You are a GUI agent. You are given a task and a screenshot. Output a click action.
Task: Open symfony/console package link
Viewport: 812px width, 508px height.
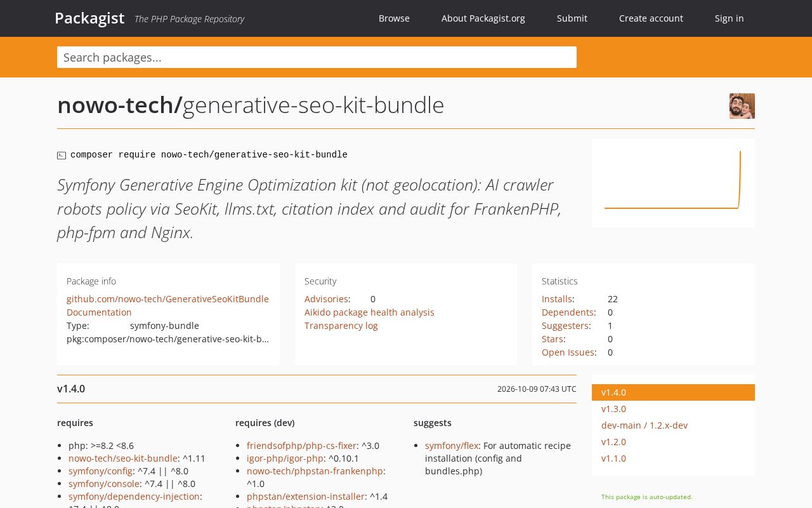pyautogui.click(x=104, y=484)
